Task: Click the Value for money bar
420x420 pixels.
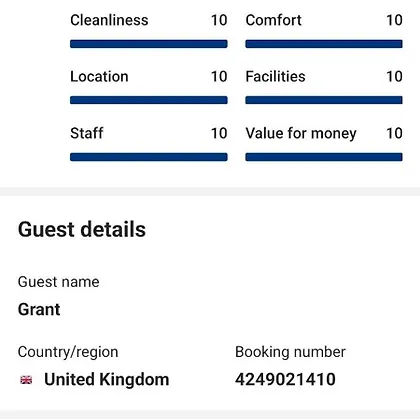Action: tap(324, 157)
